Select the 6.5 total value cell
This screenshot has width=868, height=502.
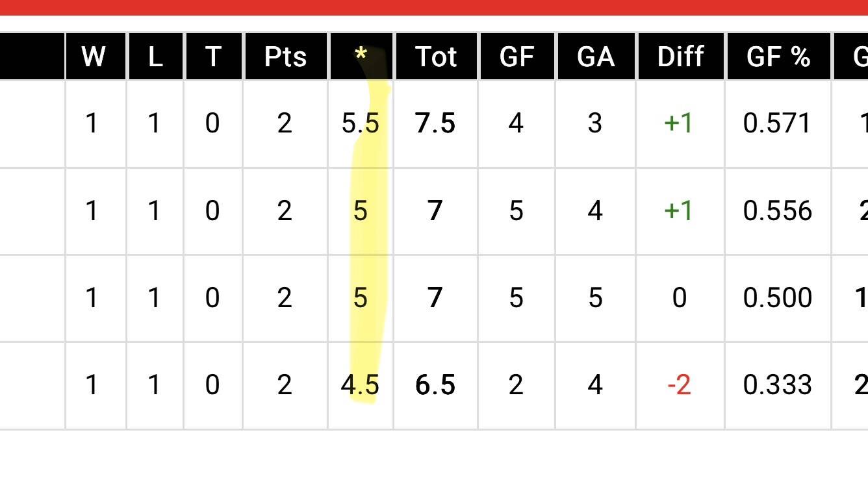[435, 385]
